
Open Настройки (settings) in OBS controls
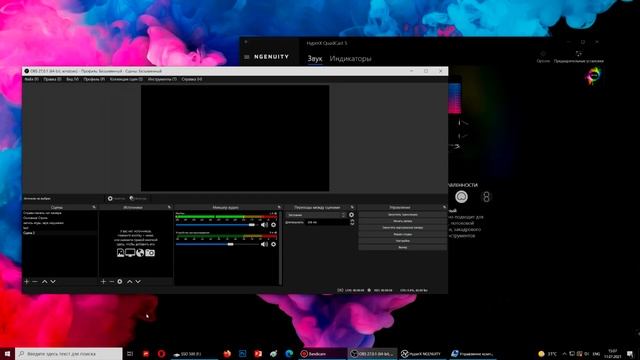tap(402, 241)
